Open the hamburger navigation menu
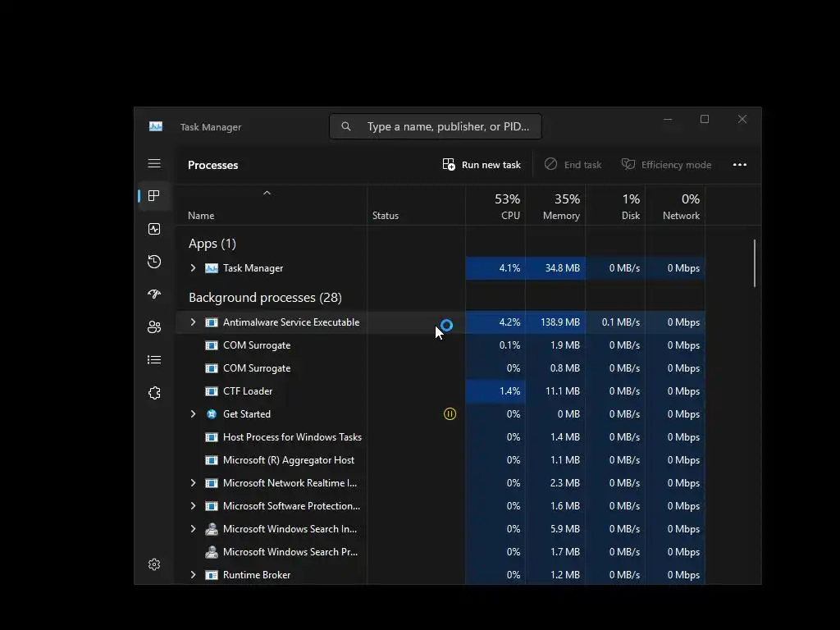 pos(154,163)
